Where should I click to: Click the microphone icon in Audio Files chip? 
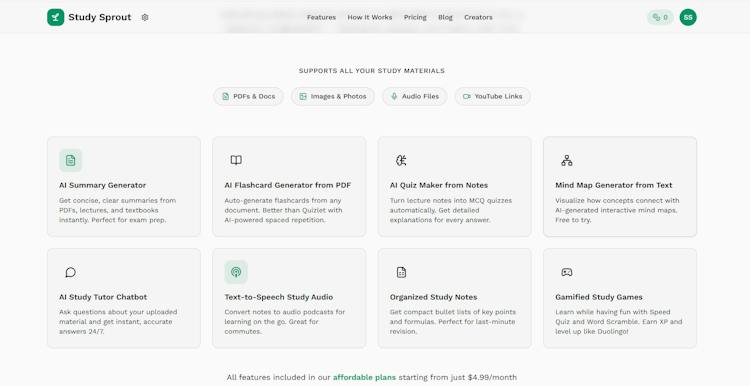click(394, 96)
